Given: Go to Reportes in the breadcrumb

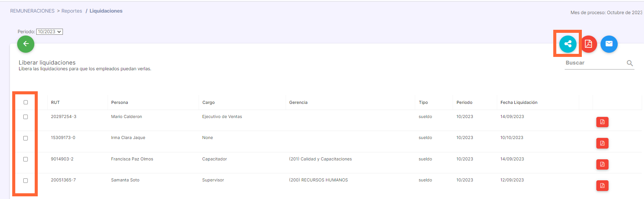Looking at the screenshot, I should (72, 11).
